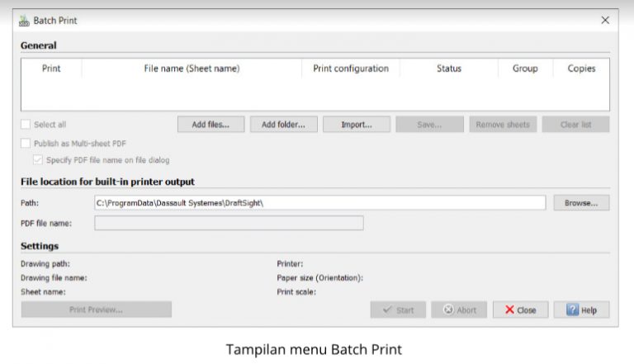Enable Publish as Multi-sheet PDF checkbox
This screenshot has width=634, height=364.
(26, 143)
